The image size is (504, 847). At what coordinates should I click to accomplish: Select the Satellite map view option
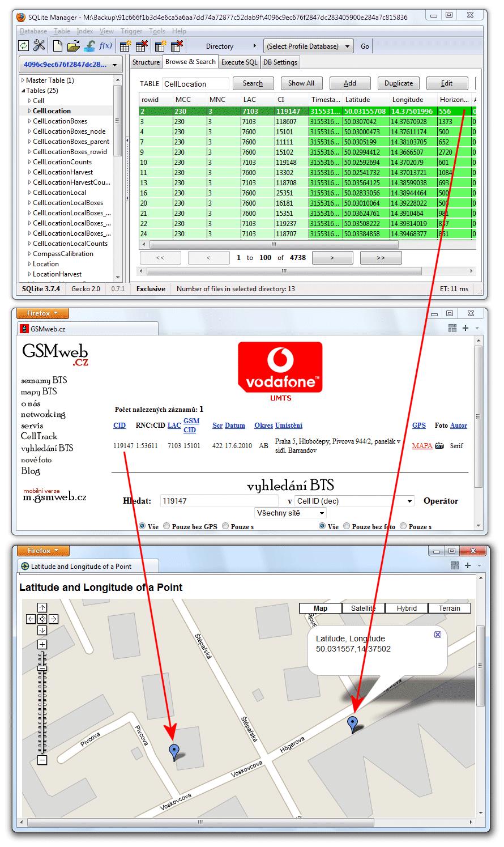coord(364,608)
